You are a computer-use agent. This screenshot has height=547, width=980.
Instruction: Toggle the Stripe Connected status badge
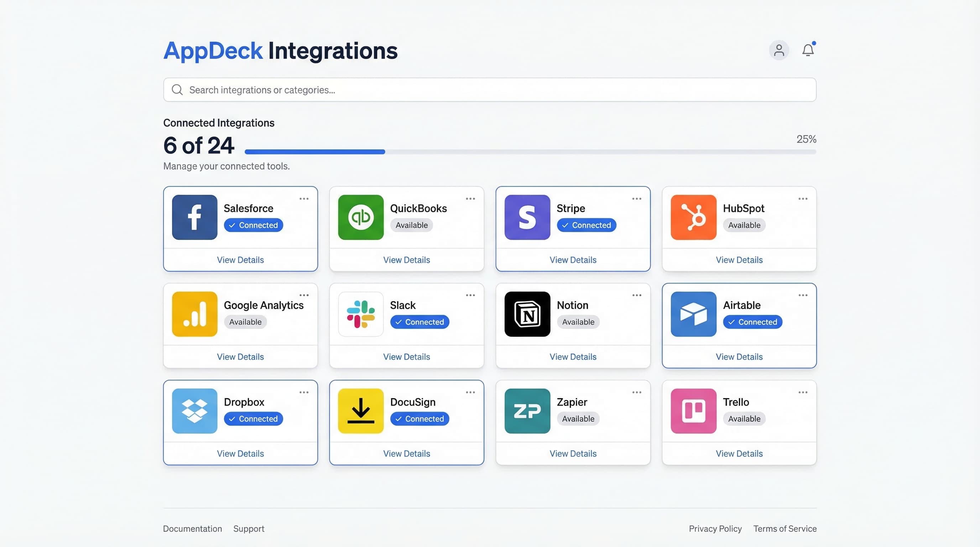(x=586, y=225)
